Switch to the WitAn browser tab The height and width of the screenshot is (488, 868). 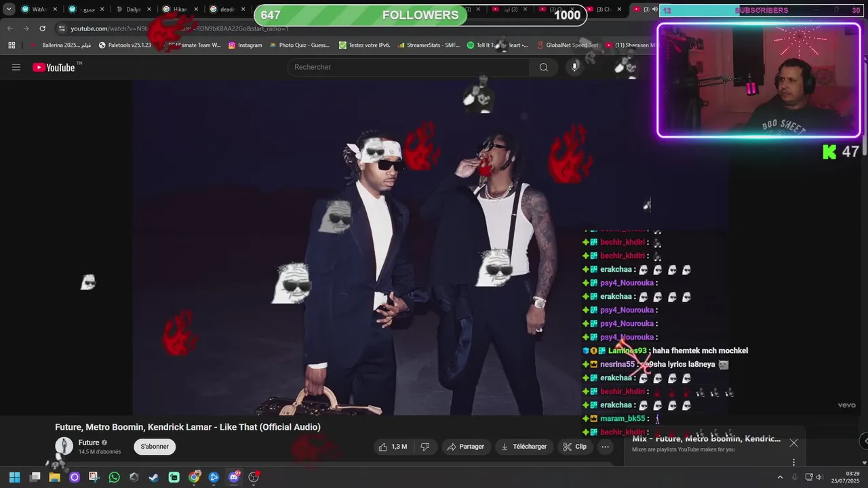39,9
